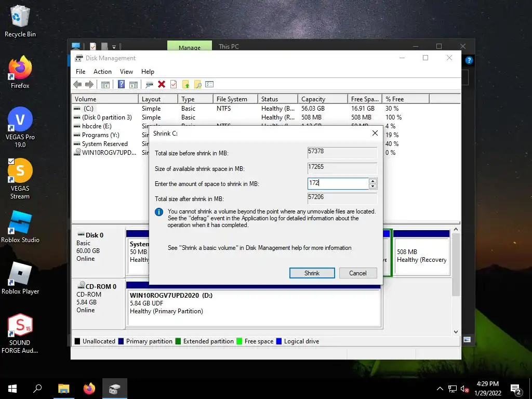532x399 pixels.
Task: Sort by the Status column header
Action: pos(277,99)
